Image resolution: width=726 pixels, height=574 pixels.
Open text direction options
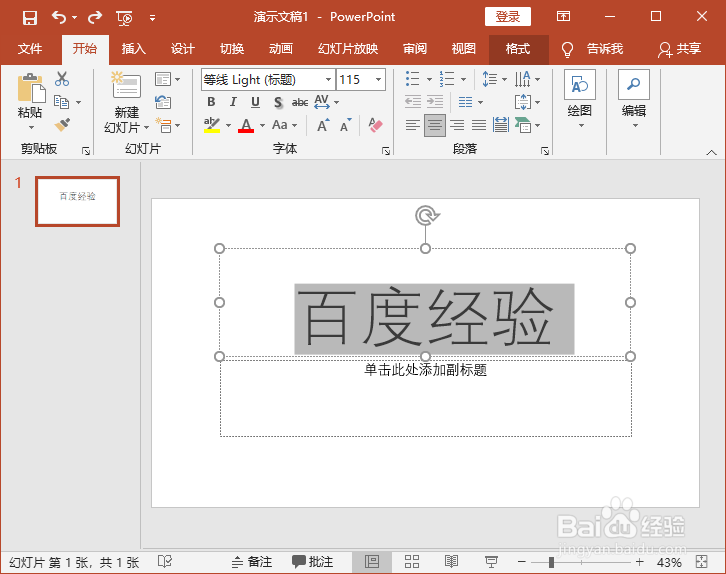tap(527, 79)
